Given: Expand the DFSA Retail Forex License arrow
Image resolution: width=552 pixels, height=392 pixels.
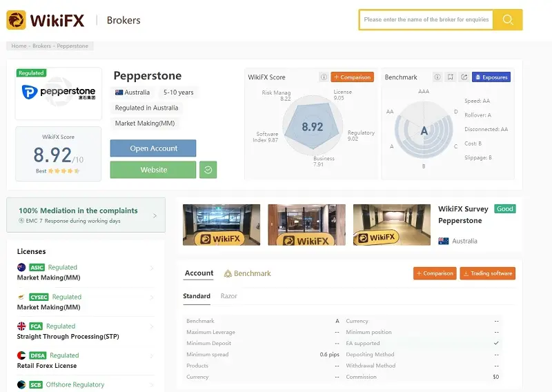Looking at the screenshot, I should click(152, 355).
